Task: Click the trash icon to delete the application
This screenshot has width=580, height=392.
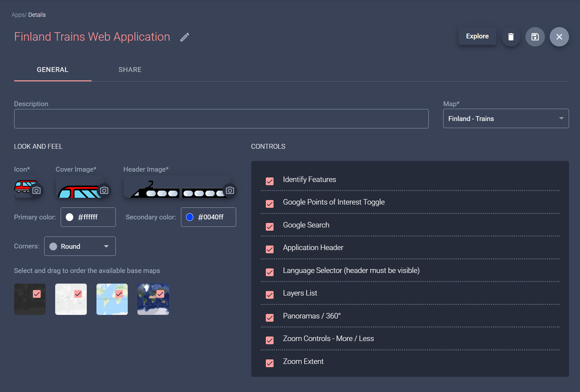Action: [x=511, y=37]
